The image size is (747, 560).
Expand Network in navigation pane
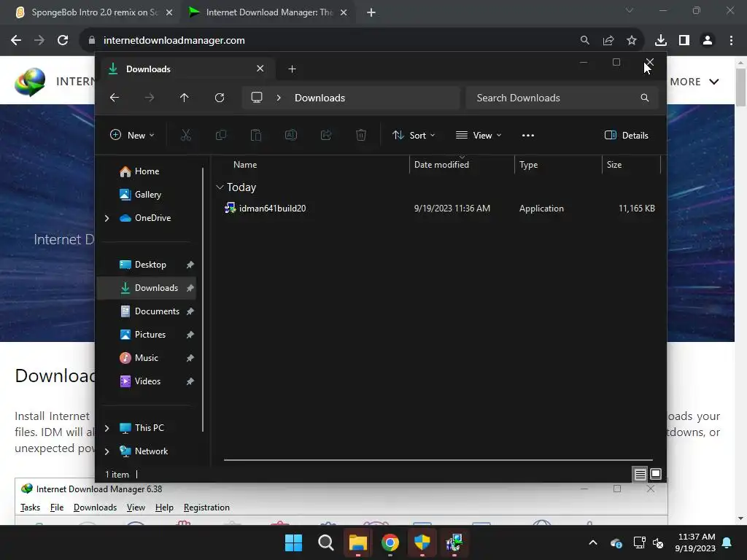coord(107,451)
